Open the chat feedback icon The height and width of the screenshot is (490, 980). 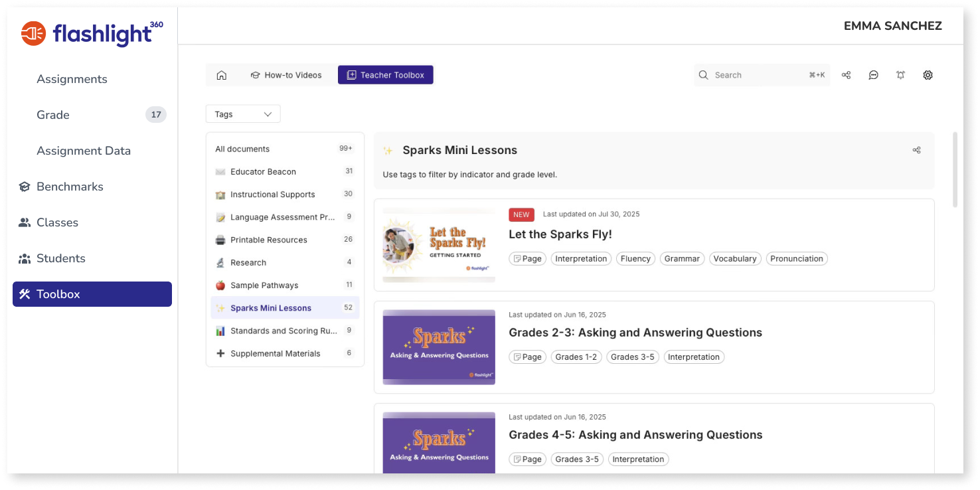point(874,75)
